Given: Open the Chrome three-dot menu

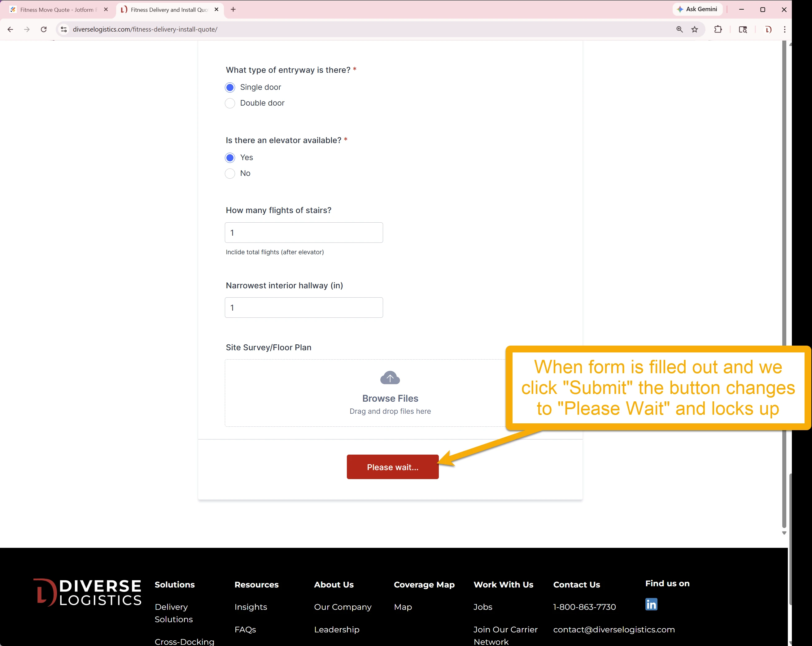Looking at the screenshot, I should (784, 29).
